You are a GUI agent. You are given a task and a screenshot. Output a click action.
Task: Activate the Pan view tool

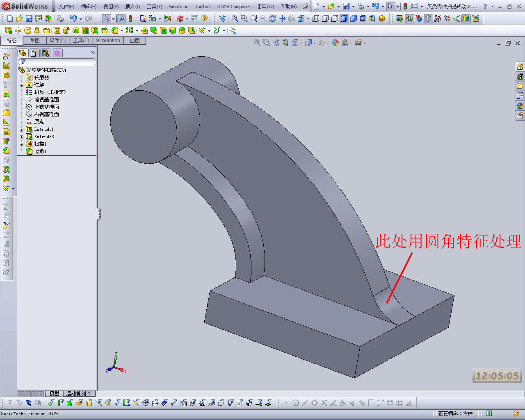coord(282,18)
